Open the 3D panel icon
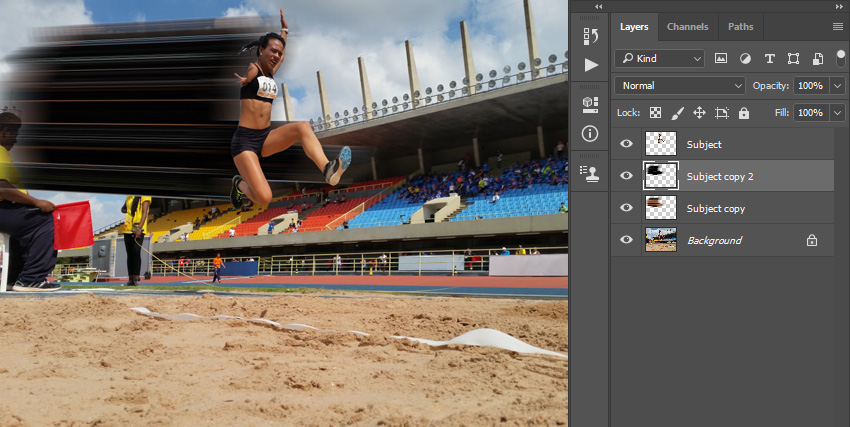The height and width of the screenshot is (427, 850). pyautogui.click(x=590, y=105)
